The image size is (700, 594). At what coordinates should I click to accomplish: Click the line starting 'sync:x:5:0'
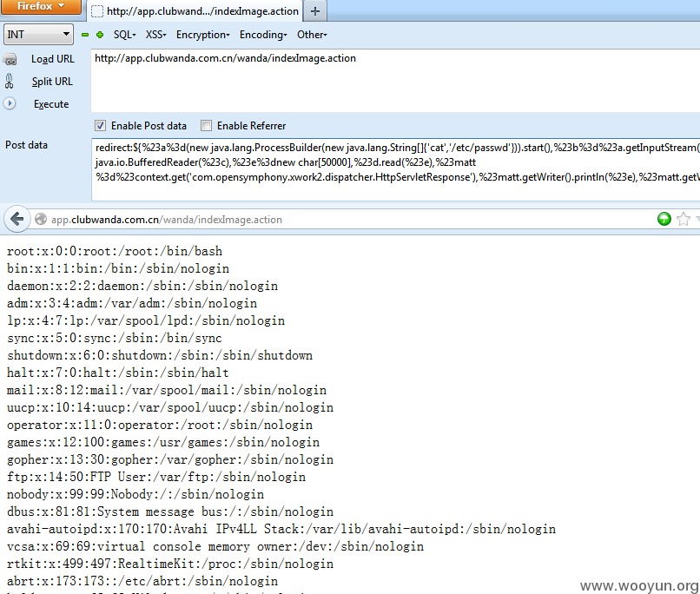point(115,338)
